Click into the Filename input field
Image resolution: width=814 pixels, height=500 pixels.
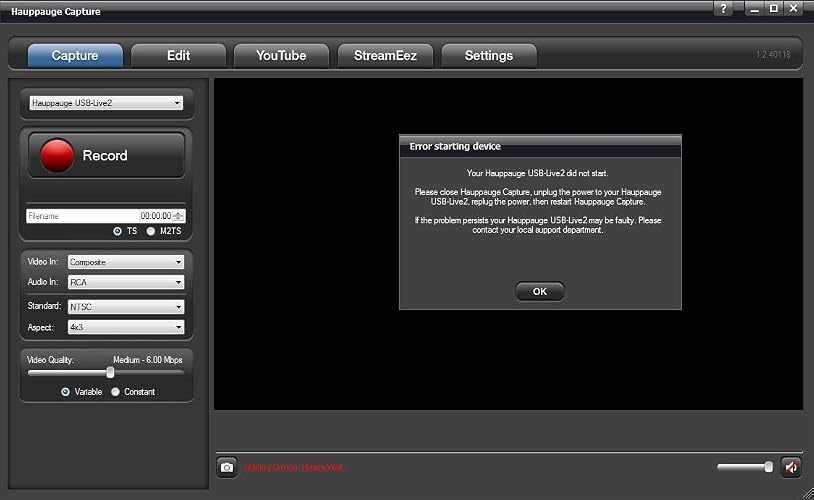click(x=83, y=216)
